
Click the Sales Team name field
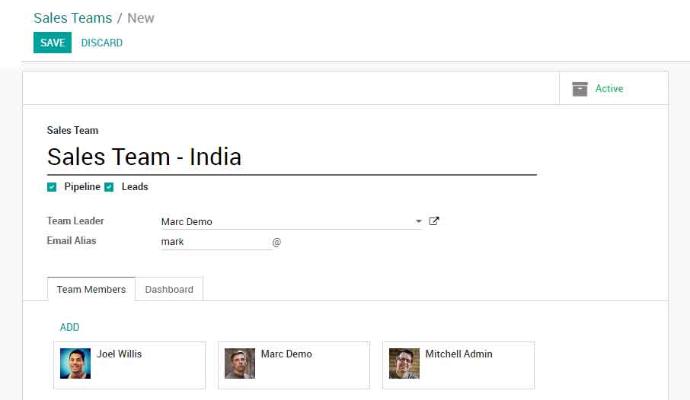[x=290, y=158]
